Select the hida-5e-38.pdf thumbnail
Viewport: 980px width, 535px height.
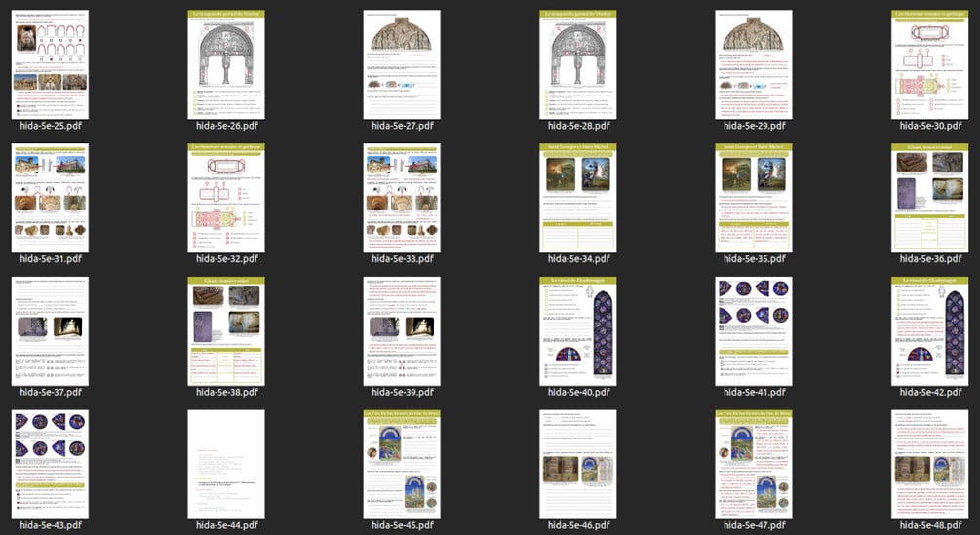coord(226,331)
